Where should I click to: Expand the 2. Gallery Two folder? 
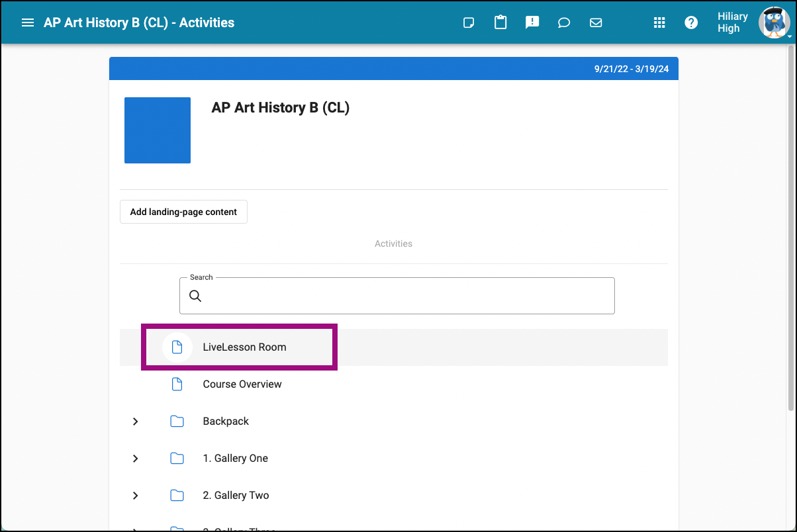click(135, 496)
